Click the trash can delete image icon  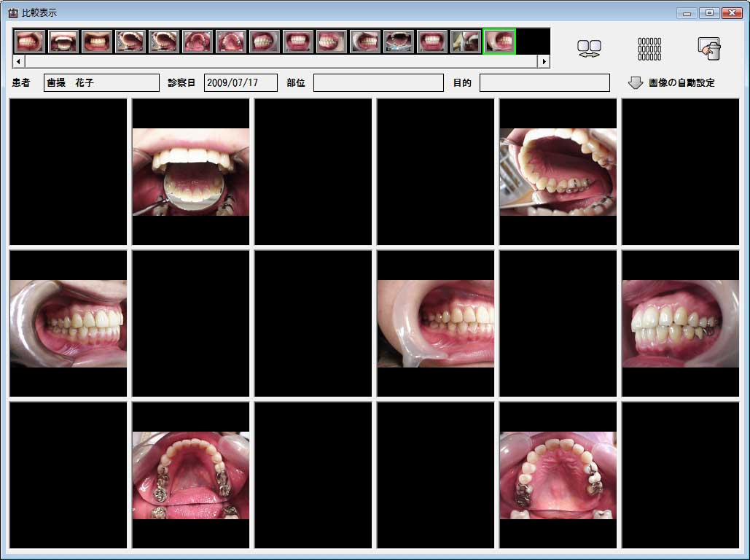pyautogui.click(x=709, y=48)
